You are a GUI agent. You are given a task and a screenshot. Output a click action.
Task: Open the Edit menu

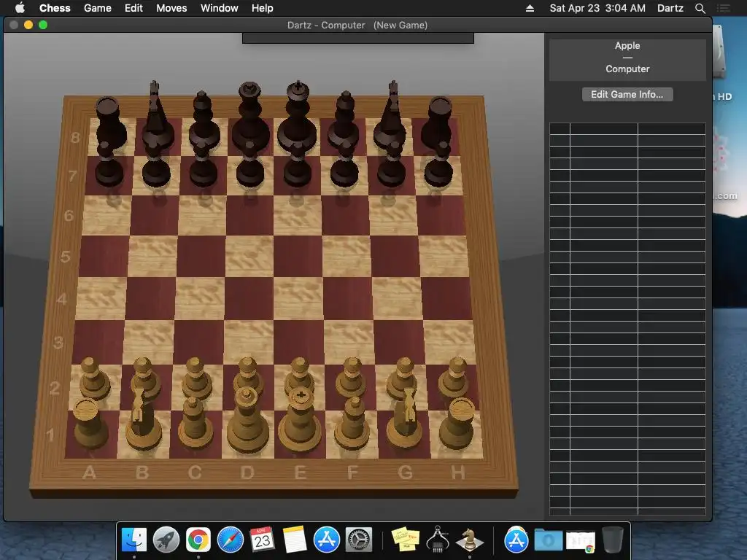134,8
